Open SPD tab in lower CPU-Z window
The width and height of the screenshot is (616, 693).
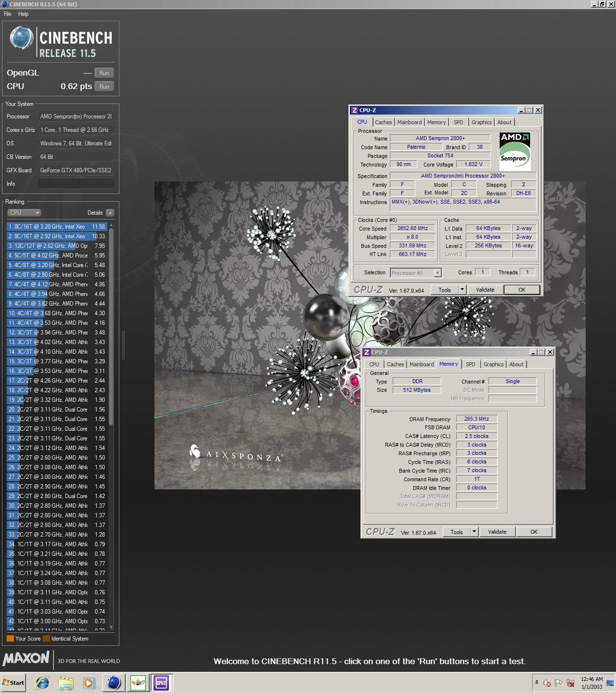pyautogui.click(x=471, y=364)
